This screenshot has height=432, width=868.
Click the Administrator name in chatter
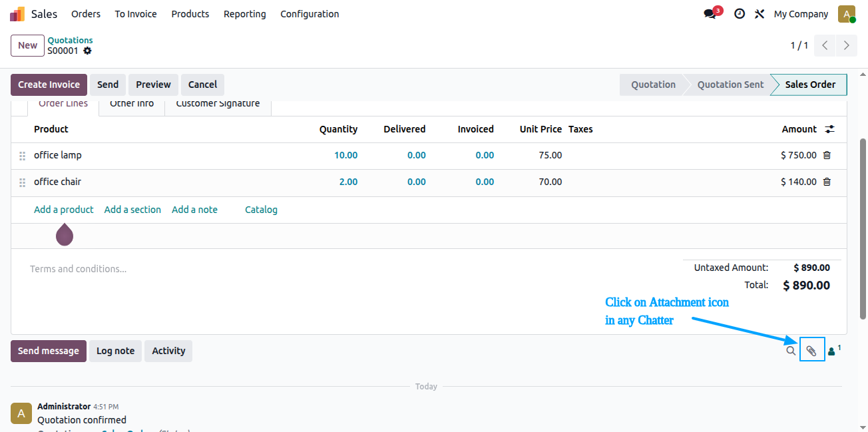64,406
